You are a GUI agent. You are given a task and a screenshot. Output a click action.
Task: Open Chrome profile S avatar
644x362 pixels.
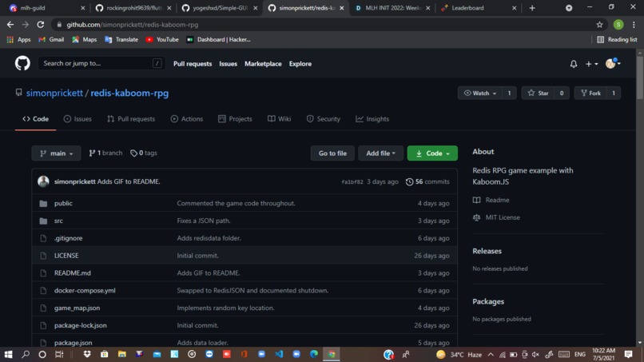tap(618, 25)
